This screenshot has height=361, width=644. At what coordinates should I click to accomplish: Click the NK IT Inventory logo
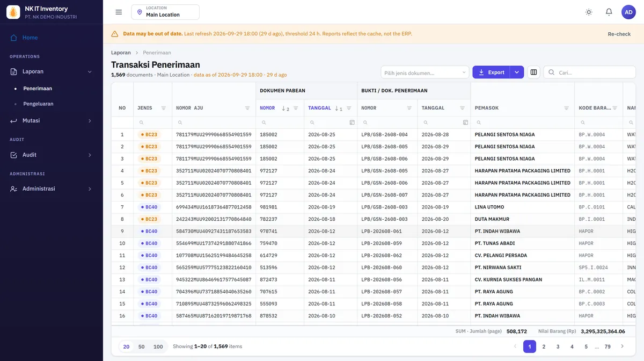click(13, 12)
